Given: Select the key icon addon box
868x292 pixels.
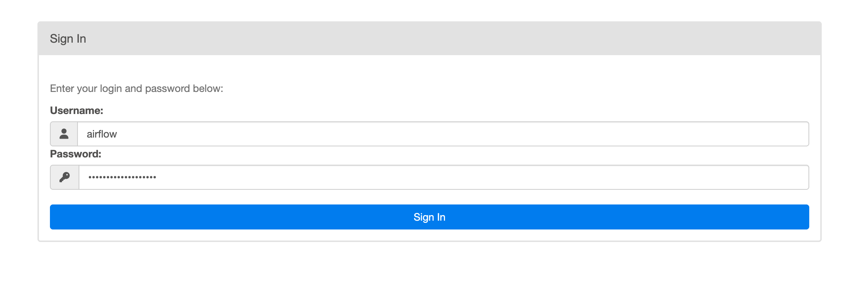Looking at the screenshot, I should (65, 177).
